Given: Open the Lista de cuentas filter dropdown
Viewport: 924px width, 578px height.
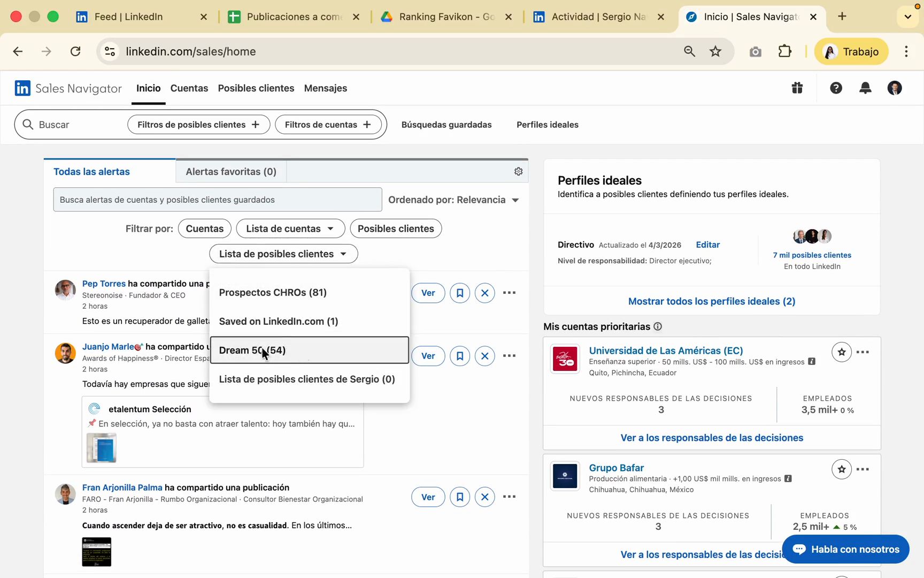Looking at the screenshot, I should click(x=290, y=229).
